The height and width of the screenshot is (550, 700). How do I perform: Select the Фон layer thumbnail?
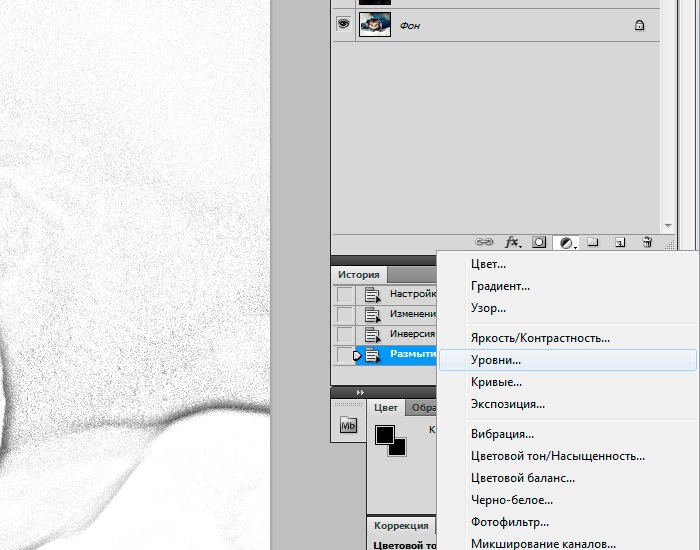tap(374, 25)
